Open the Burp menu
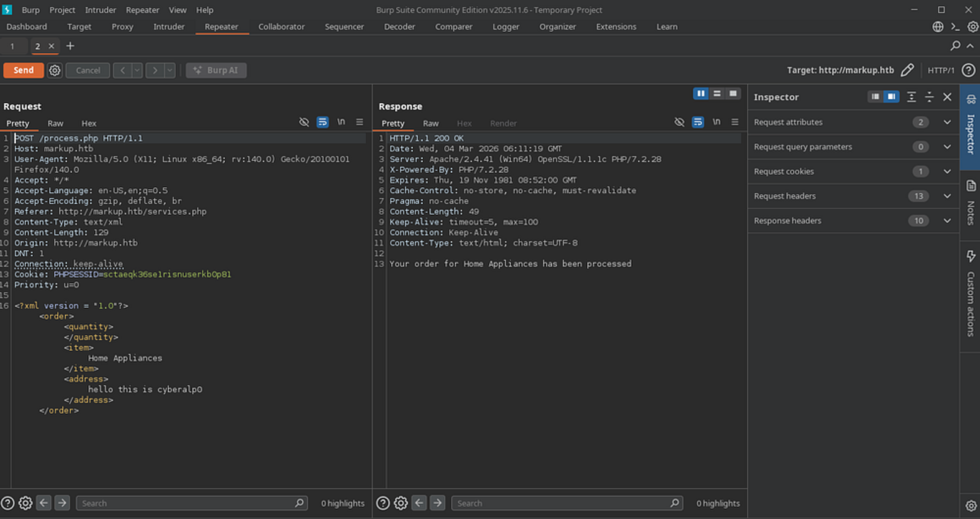 [31, 10]
